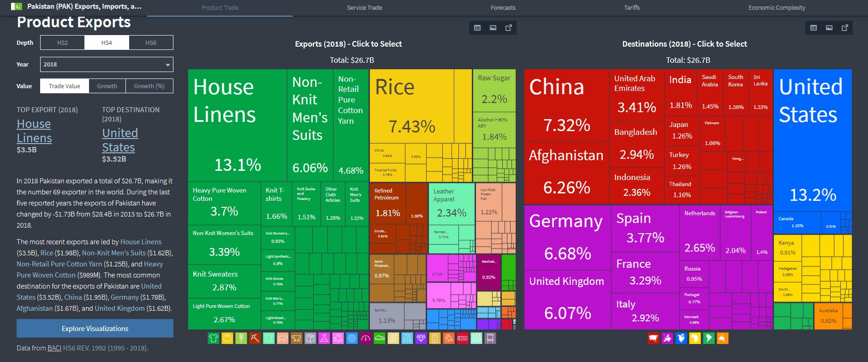The height and width of the screenshot is (362, 868).
Task: Toggle the box miscellaneous category icon
Action: (310, 338)
